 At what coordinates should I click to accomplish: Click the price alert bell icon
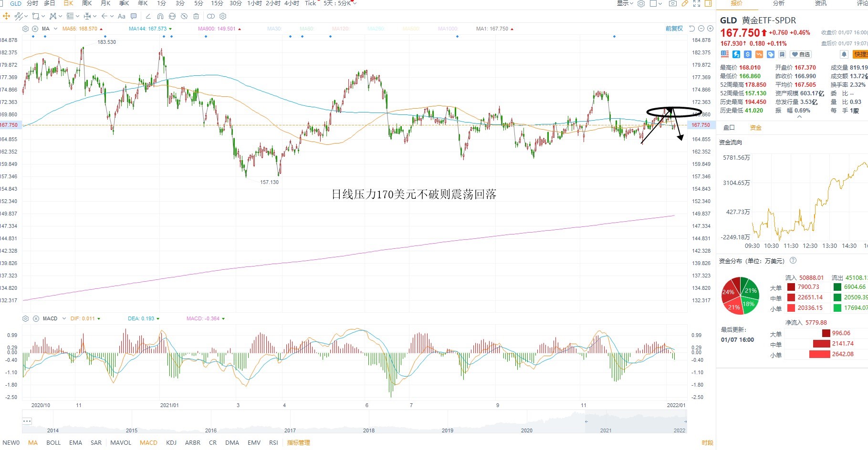coord(844,54)
